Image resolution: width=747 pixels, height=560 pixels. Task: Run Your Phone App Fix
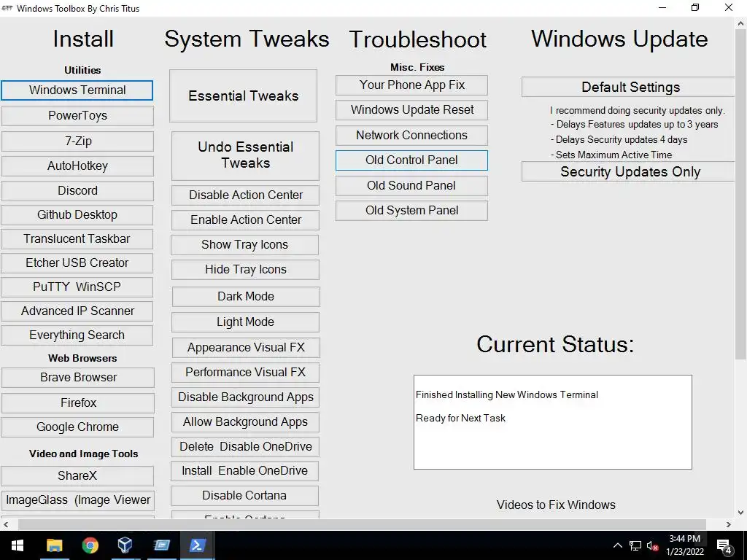(411, 85)
